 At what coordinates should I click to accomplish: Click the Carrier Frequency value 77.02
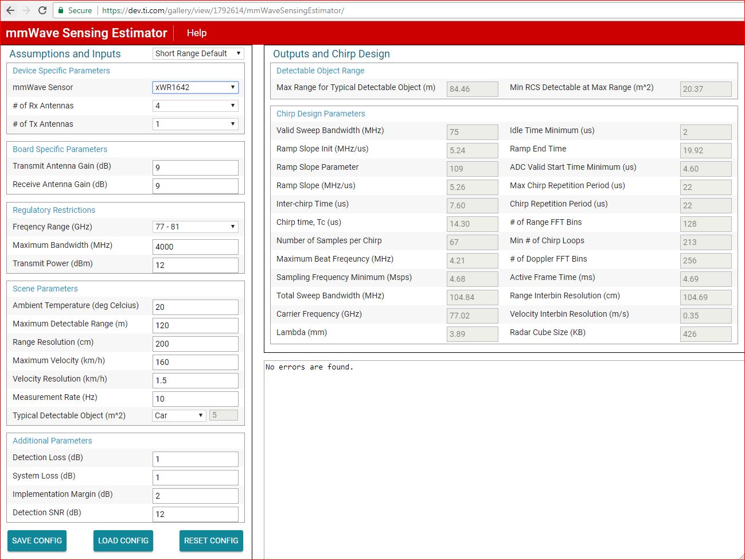pyautogui.click(x=473, y=316)
